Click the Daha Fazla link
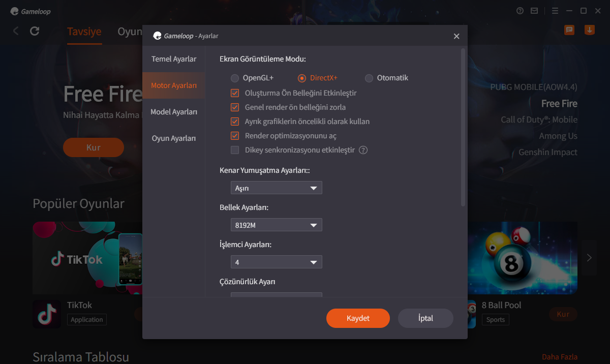610x364 pixels. tap(560, 357)
